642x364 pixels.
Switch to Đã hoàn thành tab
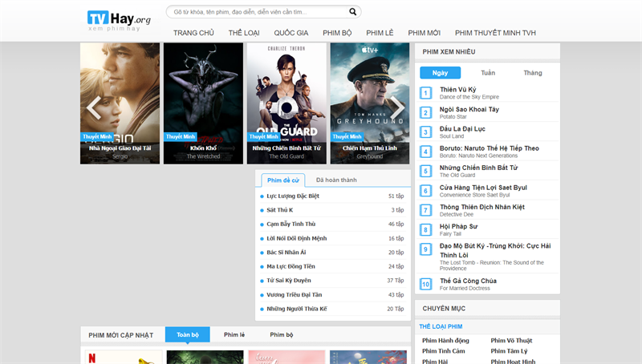336,180
